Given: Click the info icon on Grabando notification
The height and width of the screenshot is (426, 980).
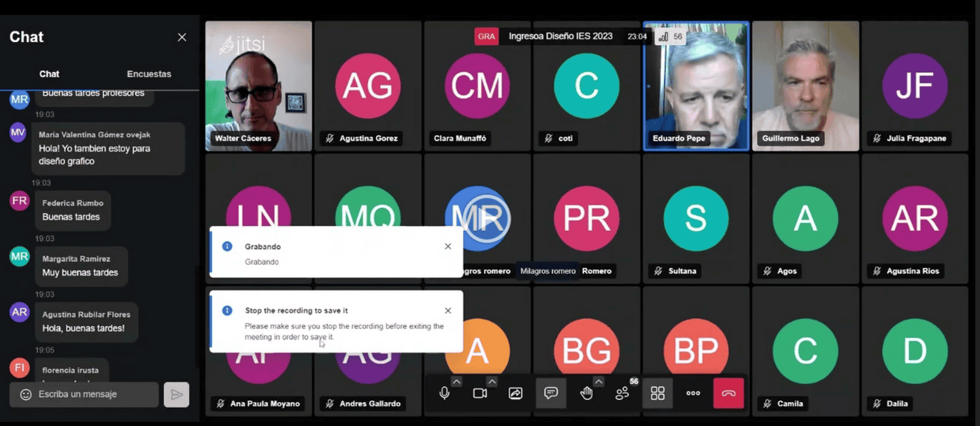Looking at the screenshot, I should [x=227, y=246].
